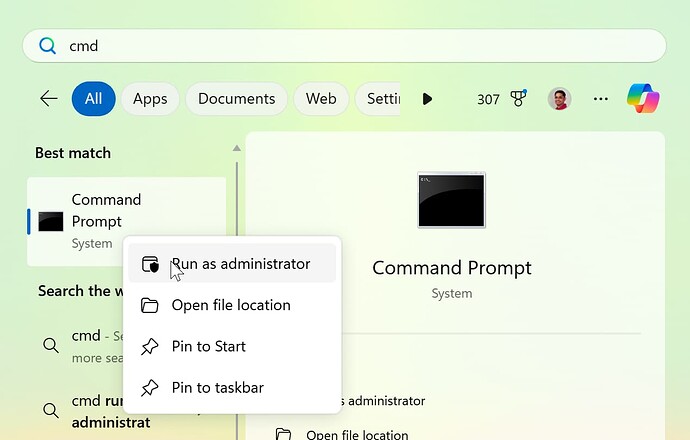Choose Pin to Start in context menu
The width and height of the screenshot is (690, 440).
pyautogui.click(x=208, y=346)
